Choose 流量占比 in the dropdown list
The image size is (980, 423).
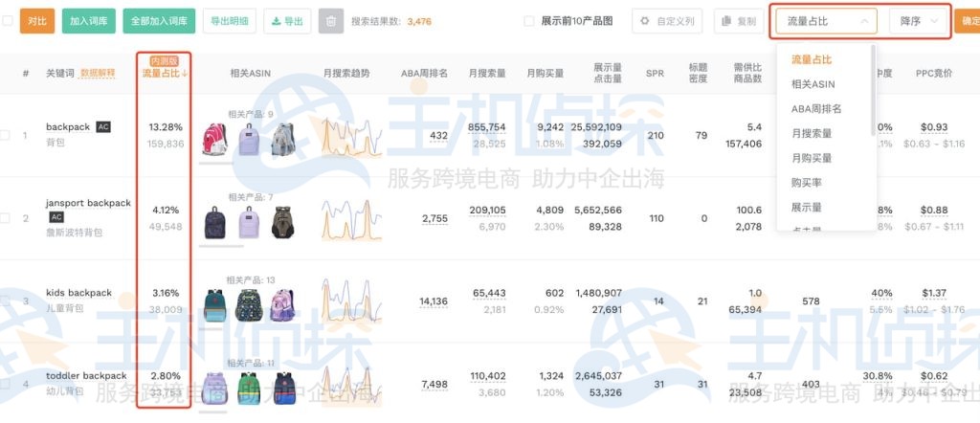812,59
